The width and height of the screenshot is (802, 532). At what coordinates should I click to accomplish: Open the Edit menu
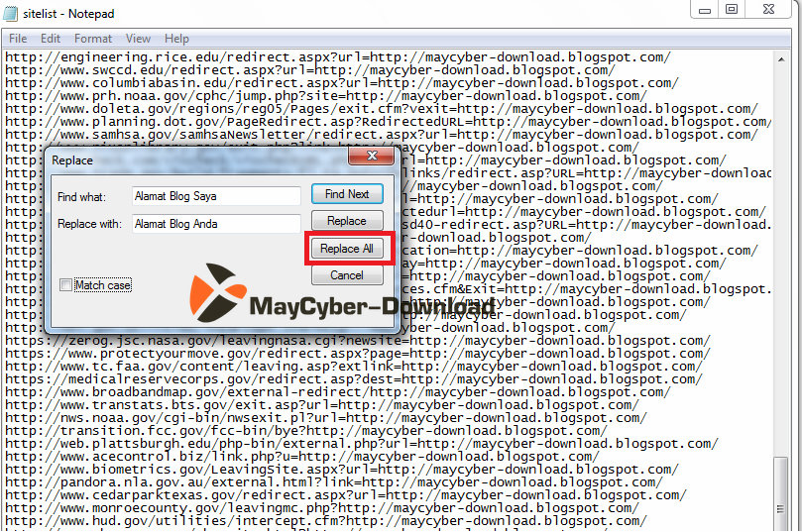(51, 39)
